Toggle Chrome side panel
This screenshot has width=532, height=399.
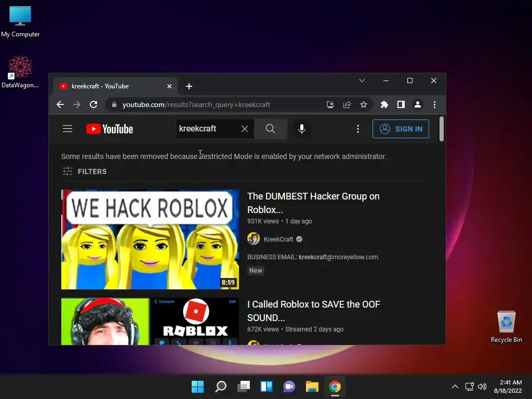[401, 104]
